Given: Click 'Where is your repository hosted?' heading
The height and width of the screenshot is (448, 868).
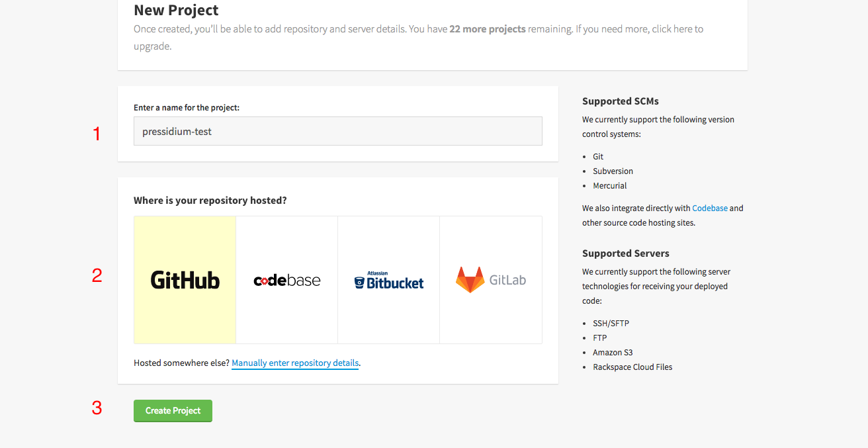Looking at the screenshot, I should (x=210, y=201).
